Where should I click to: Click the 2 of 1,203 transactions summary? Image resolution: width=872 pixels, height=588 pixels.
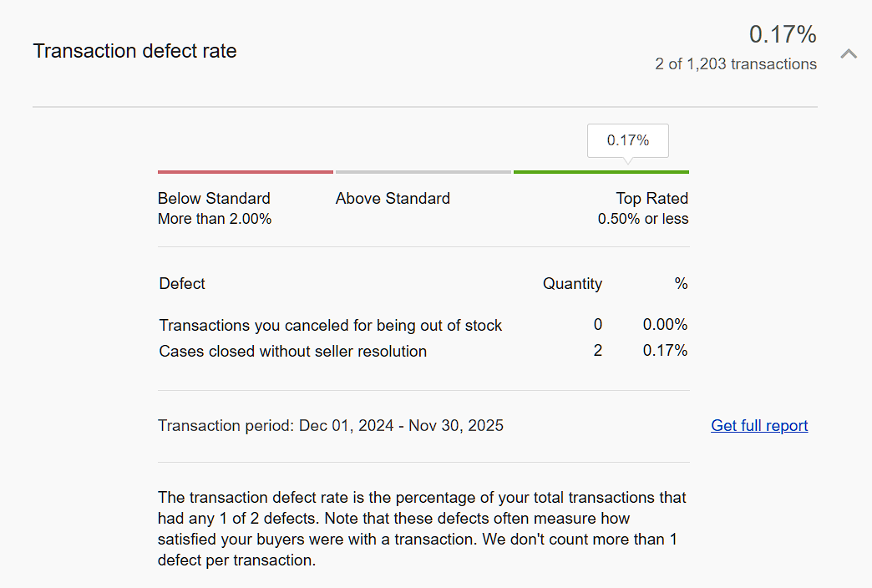[736, 64]
